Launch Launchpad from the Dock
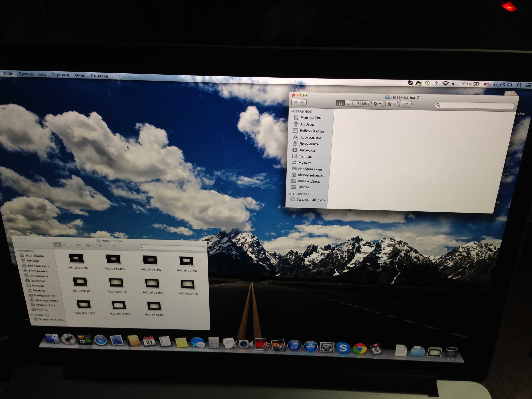 point(68,339)
